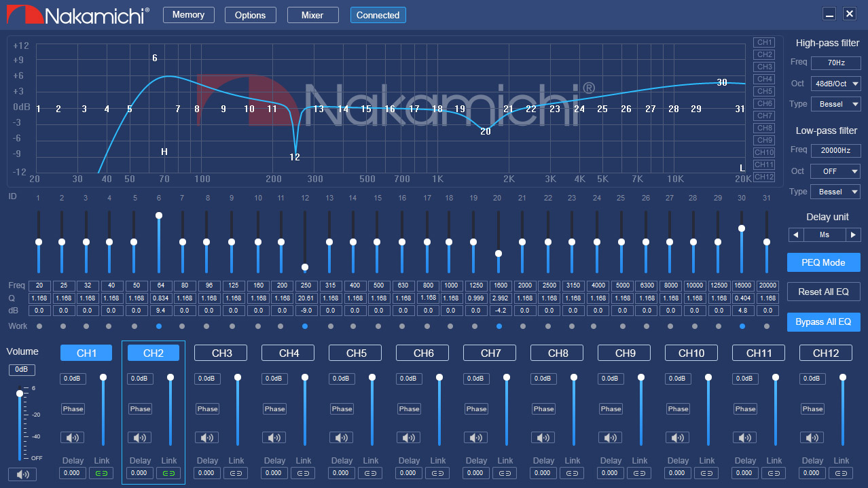This screenshot has height=488, width=868.
Task: Mute the CH12 speaker icon
Action: tap(812, 438)
